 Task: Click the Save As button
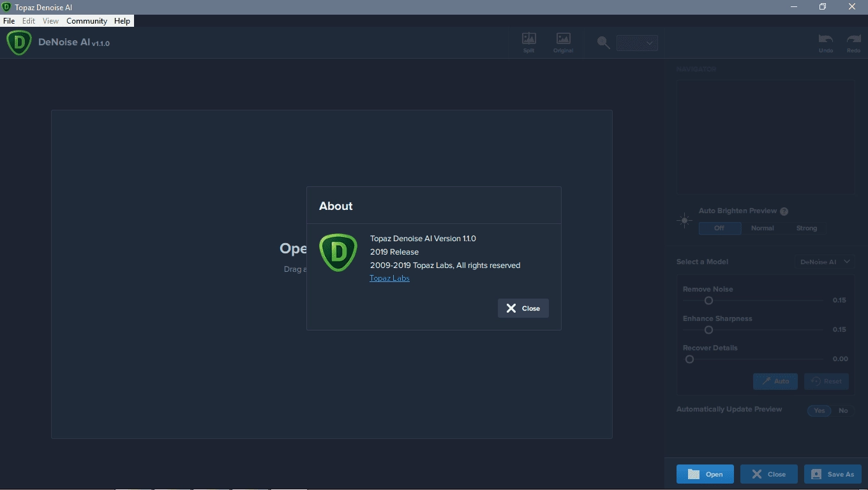tap(833, 474)
